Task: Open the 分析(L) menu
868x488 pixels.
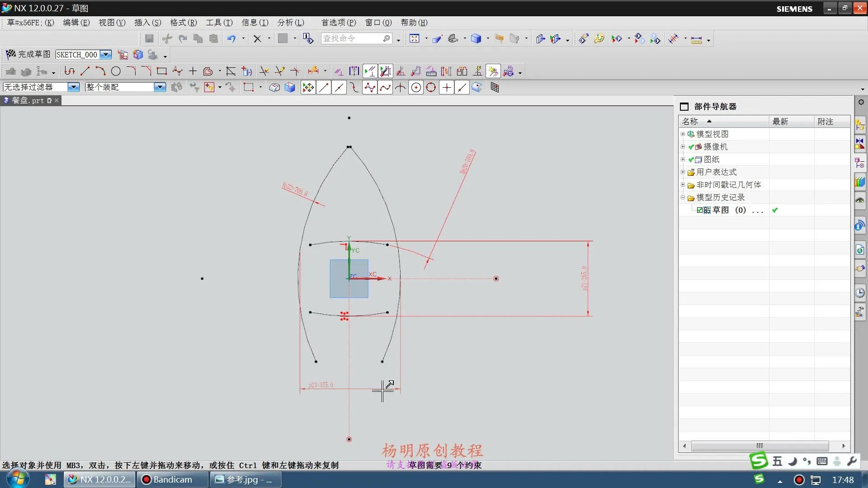Action: coord(291,23)
